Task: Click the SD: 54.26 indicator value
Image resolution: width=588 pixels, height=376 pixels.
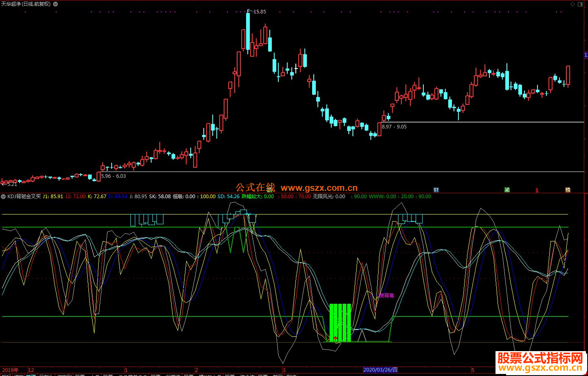Action: click(x=229, y=197)
